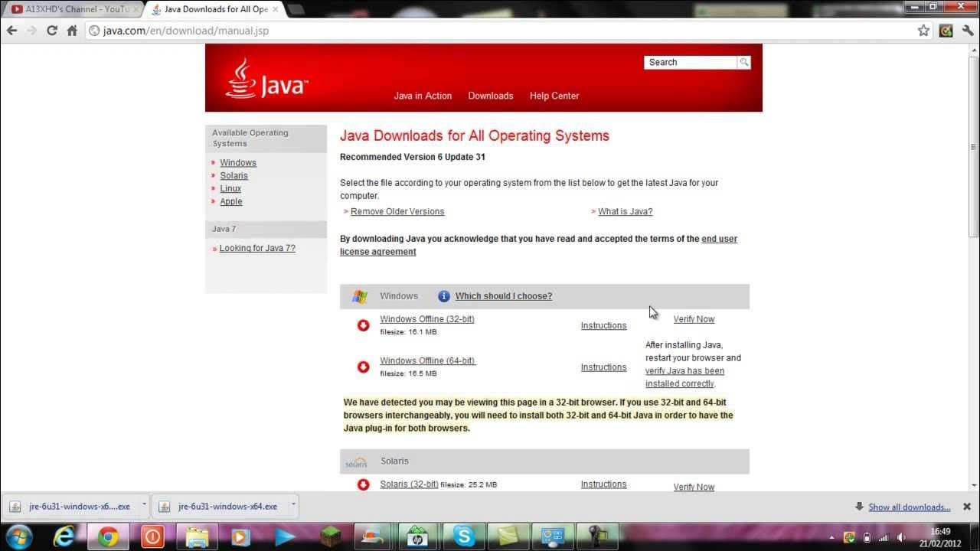Open a new tab with the new tab button
The height and width of the screenshot is (551, 980).
[x=296, y=9]
